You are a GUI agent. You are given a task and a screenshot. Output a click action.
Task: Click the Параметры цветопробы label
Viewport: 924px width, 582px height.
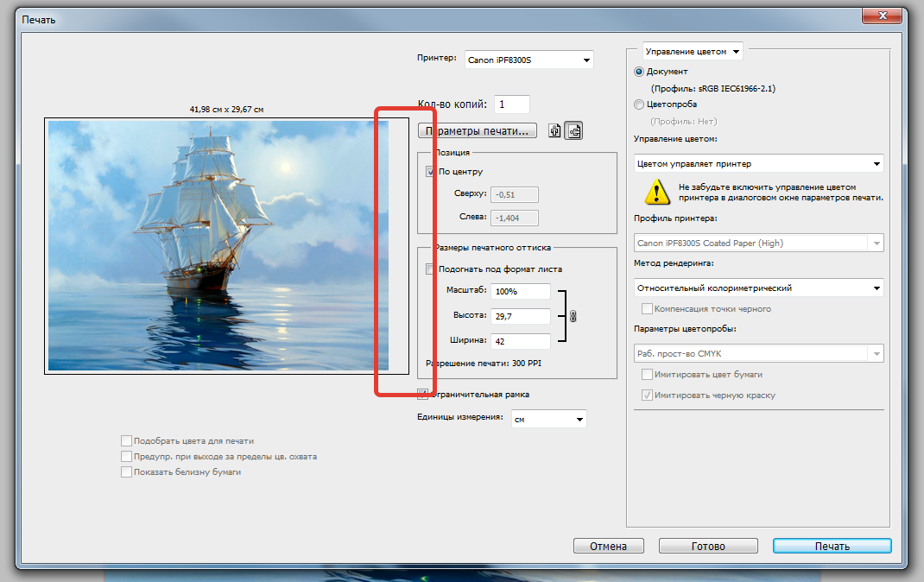pyautogui.click(x=685, y=329)
